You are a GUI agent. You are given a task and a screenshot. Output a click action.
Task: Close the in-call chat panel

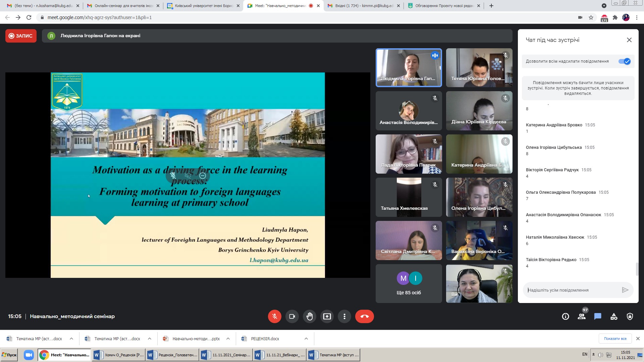(x=629, y=40)
